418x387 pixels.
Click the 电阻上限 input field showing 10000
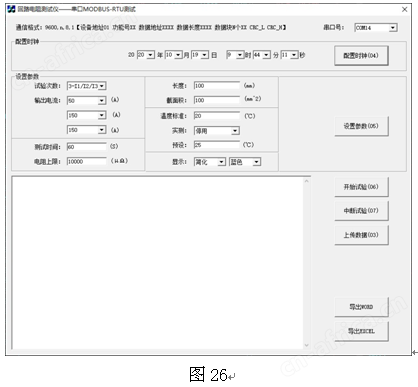[x=87, y=161]
